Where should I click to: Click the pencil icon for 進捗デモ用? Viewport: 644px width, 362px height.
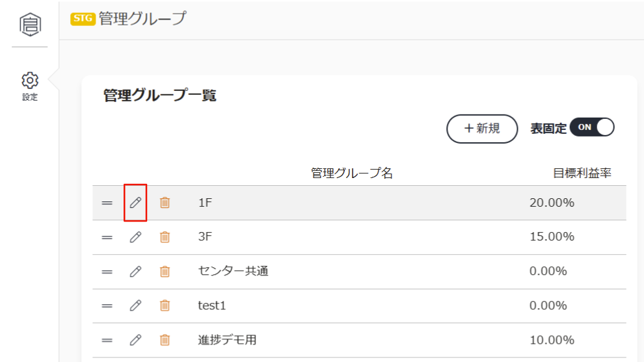click(x=135, y=340)
